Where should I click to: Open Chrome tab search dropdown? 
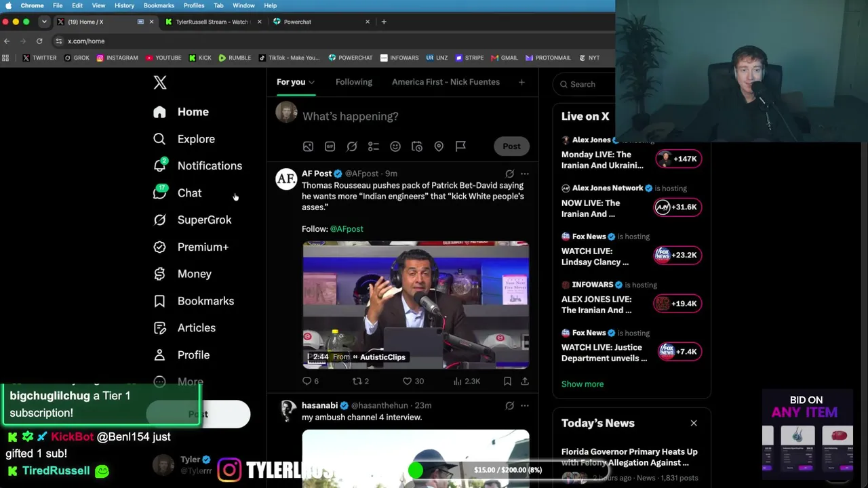(44, 22)
